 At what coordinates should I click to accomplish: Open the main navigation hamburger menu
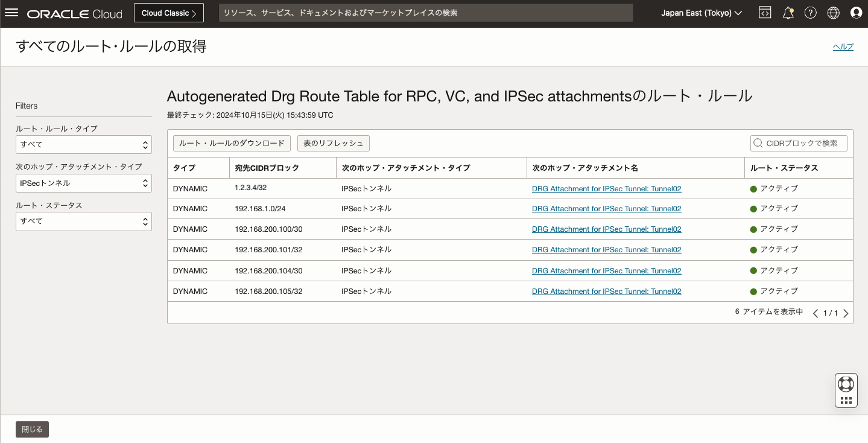(x=11, y=13)
